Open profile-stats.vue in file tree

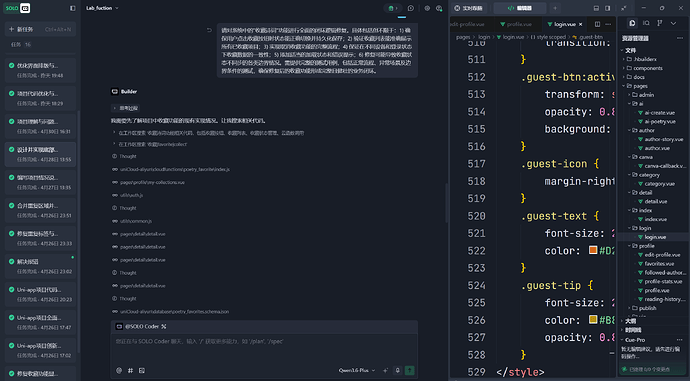[663, 282]
